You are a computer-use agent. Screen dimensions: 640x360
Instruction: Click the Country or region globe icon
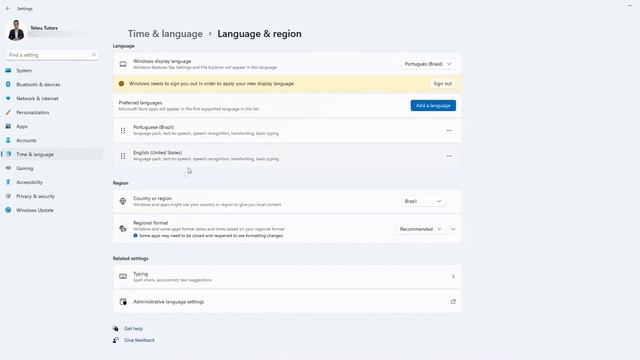[x=123, y=201]
